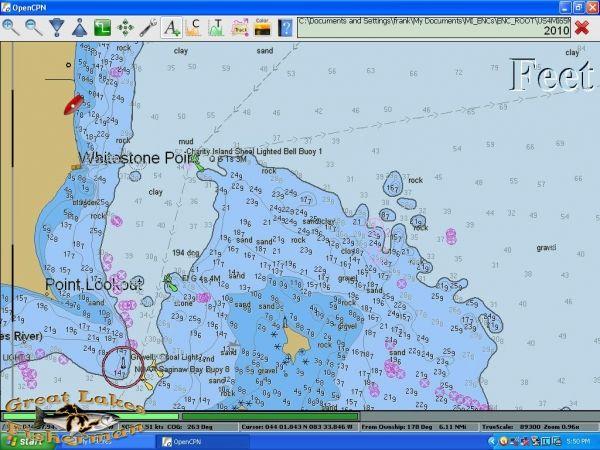Toggle the Tides display (T icon)
The image size is (600, 450).
pyautogui.click(x=218, y=28)
